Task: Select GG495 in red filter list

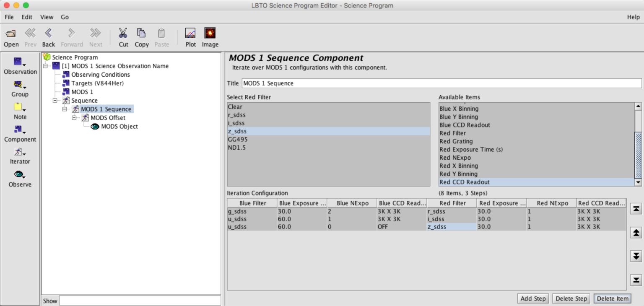Action: click(x=328, y=140)
